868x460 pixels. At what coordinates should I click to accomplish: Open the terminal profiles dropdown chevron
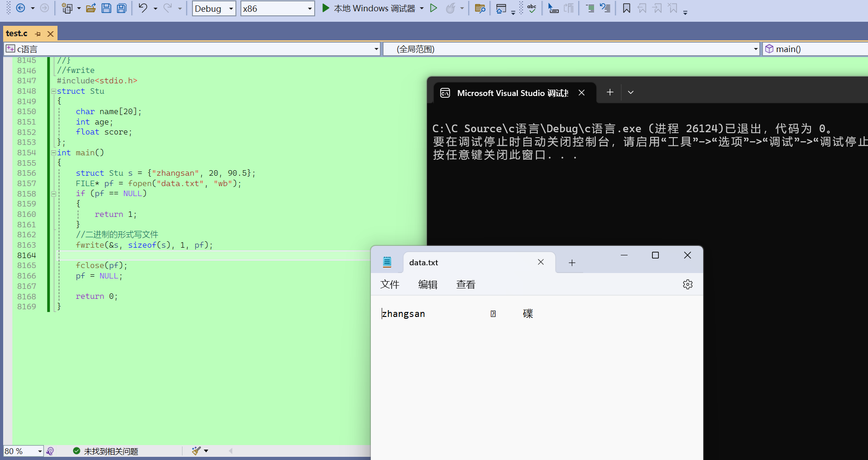click(630, 92)
